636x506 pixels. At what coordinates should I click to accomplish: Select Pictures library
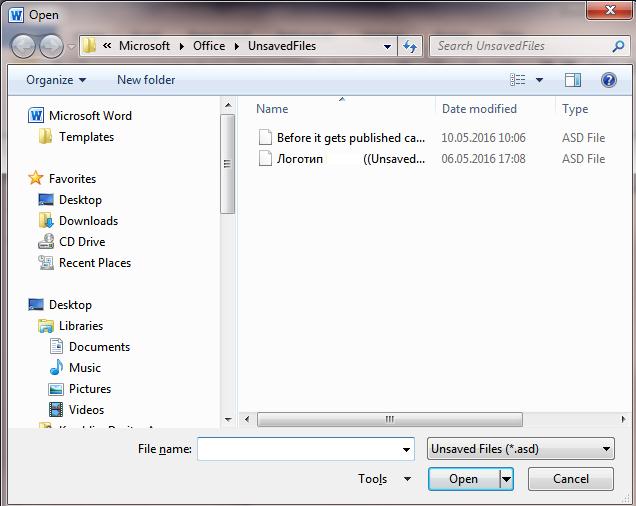[90, 389]
